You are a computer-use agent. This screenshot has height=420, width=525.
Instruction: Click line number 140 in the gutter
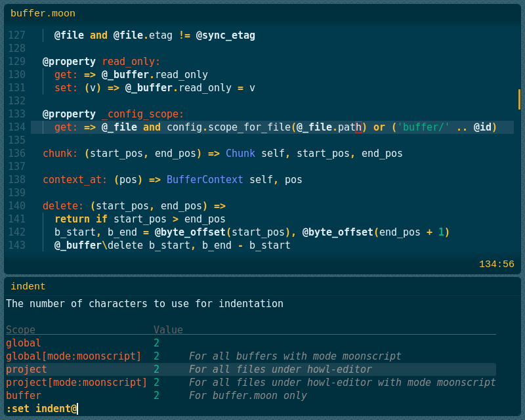(x=17, y=206)
